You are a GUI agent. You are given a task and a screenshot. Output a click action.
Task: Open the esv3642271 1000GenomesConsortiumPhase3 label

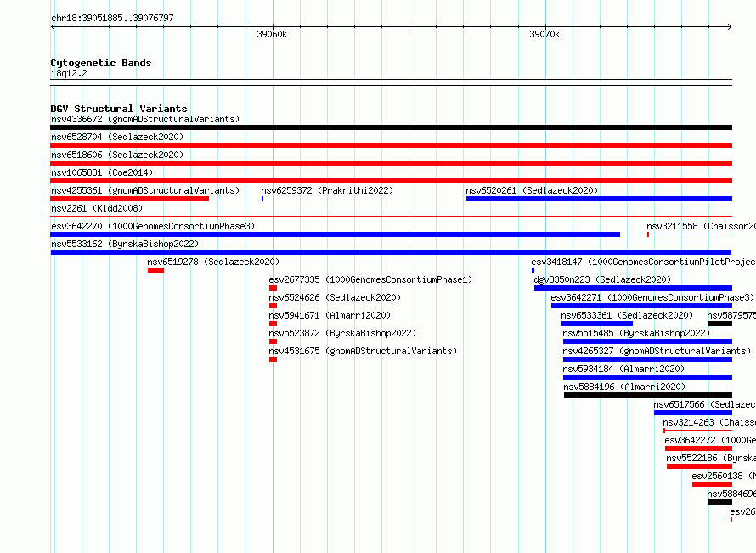click(652, 297)
